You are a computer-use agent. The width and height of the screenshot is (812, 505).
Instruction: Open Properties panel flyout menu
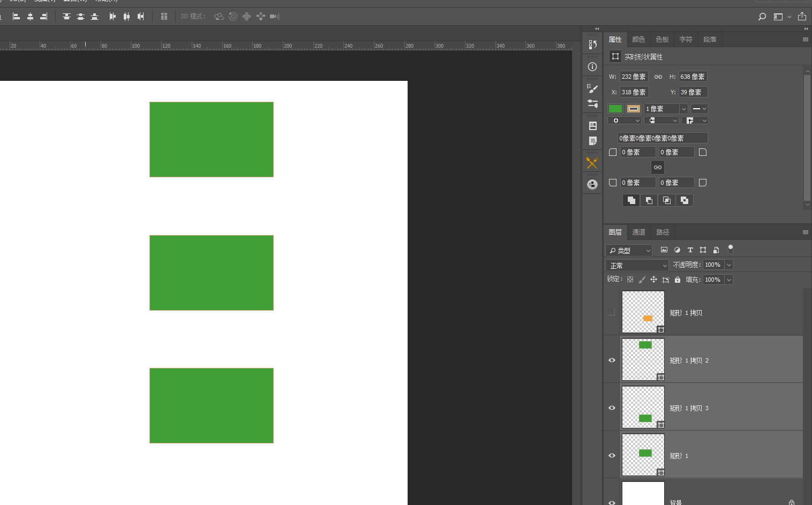click(805, 40)
